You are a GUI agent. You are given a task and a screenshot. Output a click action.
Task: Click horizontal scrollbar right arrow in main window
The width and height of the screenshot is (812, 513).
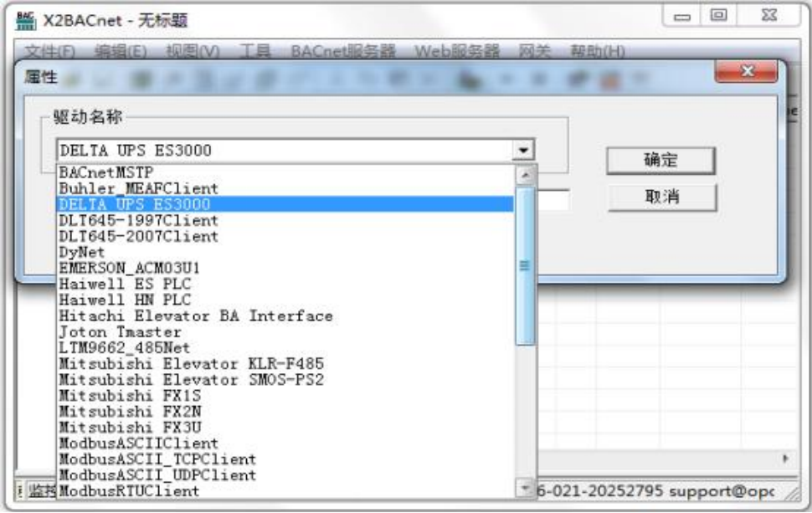[x=785, y=459]
